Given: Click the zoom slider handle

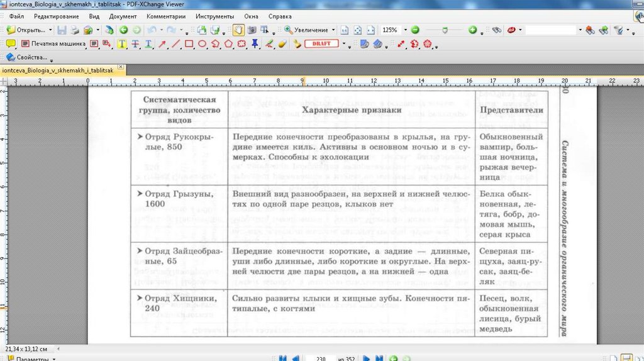Looking at the screenshot, I should [445, 30].
